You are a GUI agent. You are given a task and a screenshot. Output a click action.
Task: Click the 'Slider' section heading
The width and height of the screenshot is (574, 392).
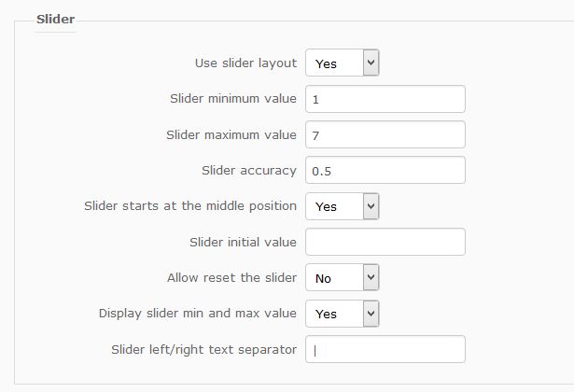click(x=55, y=18)
